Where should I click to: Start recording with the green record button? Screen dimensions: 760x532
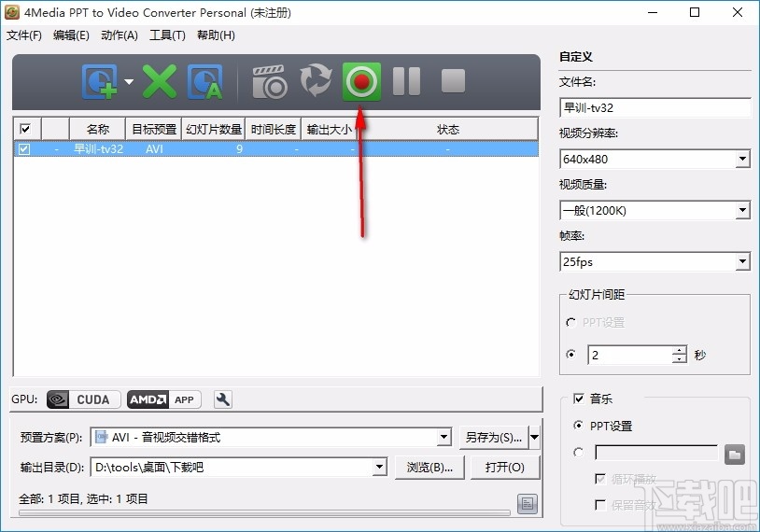click(x=361, y=81)
